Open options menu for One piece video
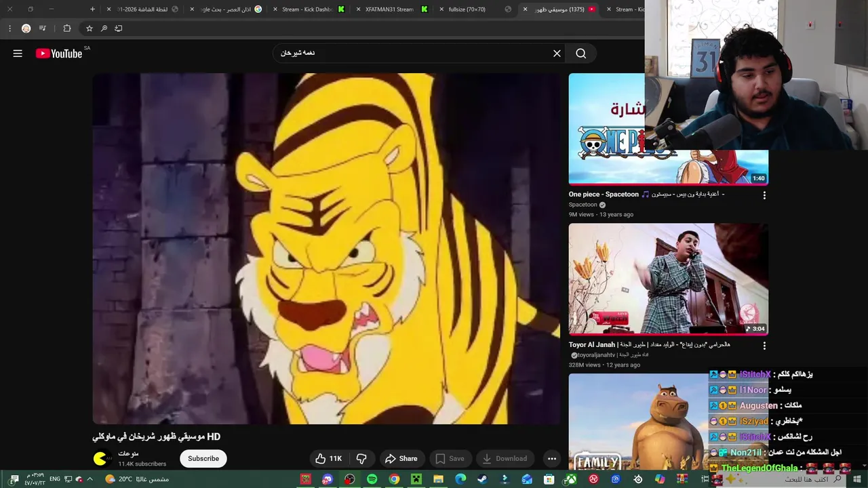868x488 pixels. (764, 195)
